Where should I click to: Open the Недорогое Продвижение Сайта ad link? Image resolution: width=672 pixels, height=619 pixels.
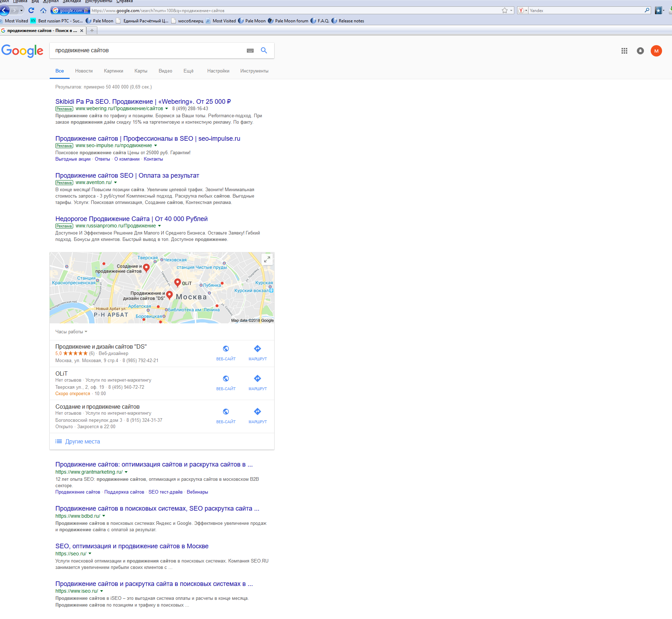(x=131, y=219)
